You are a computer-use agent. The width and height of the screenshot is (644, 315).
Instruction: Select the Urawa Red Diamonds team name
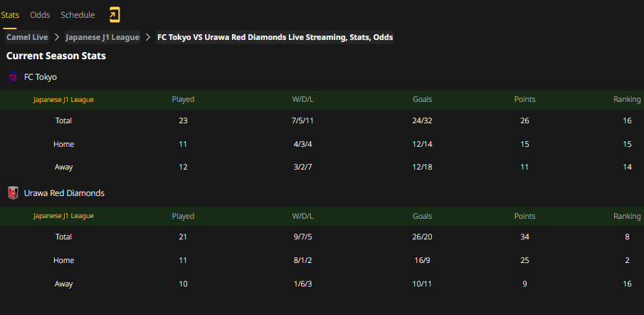[x=64, y=193]
